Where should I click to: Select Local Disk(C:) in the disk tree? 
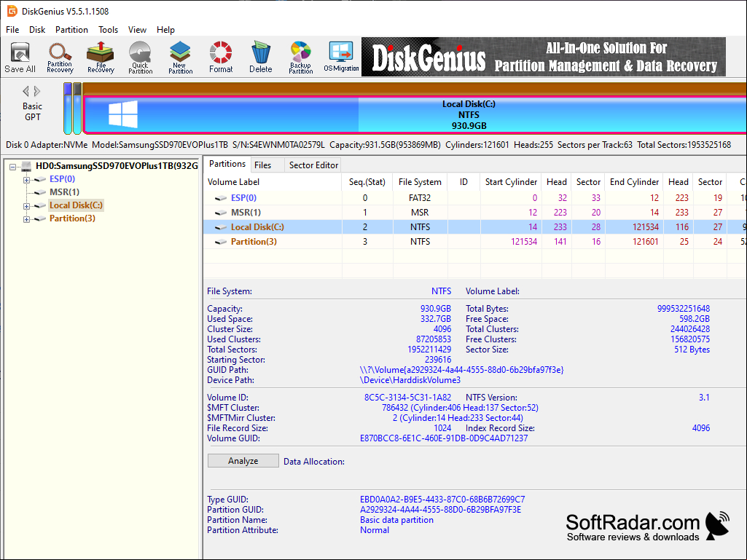76,205
